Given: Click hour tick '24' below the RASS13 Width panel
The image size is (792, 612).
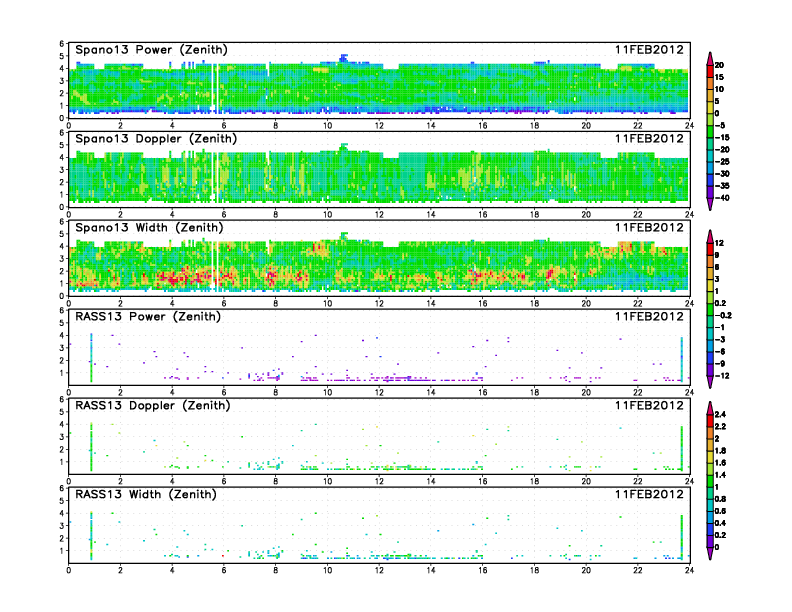Looking at the screenshot, I should tap(689, 570).
